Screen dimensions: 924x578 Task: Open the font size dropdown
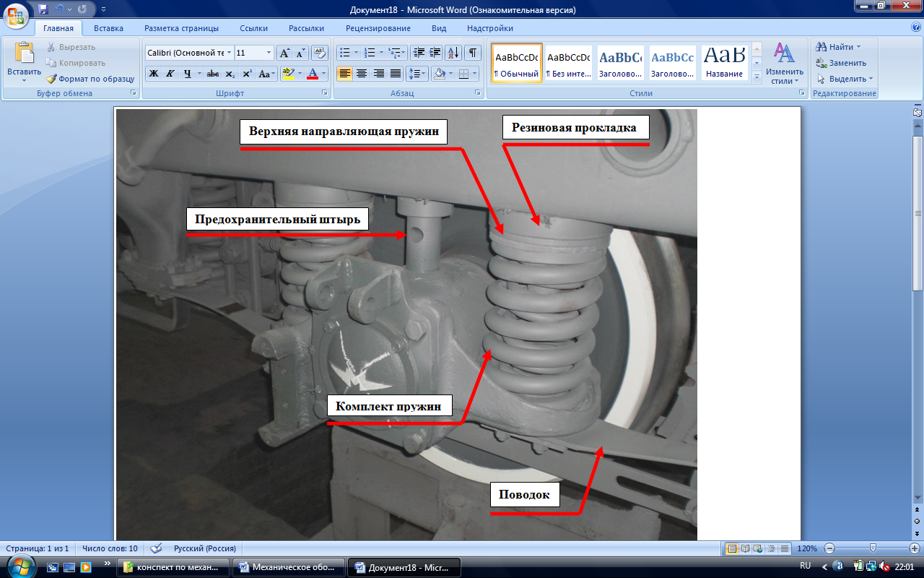269,53
